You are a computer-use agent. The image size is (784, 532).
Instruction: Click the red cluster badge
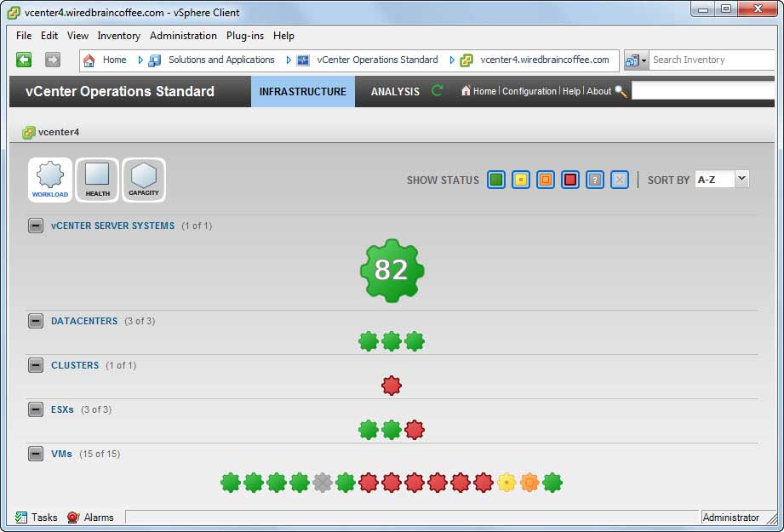click(x=392, y=386)
